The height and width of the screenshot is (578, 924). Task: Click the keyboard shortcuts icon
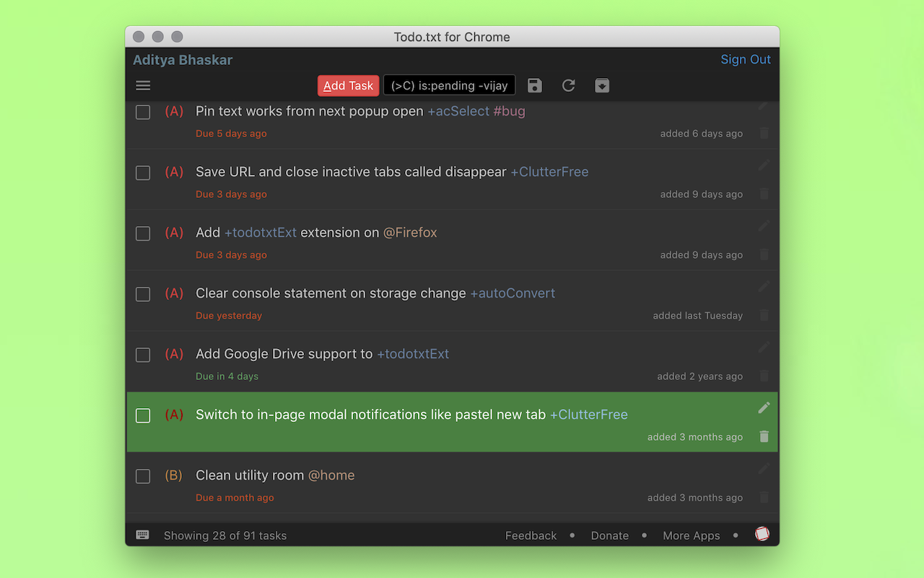click(x=143, y=535)
